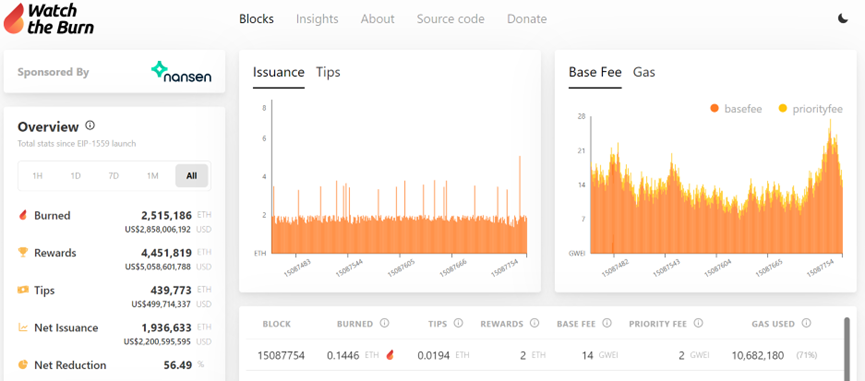Open the Source code link
The height and width of the screenshot is (381, 865).
(x=451, y=19)
